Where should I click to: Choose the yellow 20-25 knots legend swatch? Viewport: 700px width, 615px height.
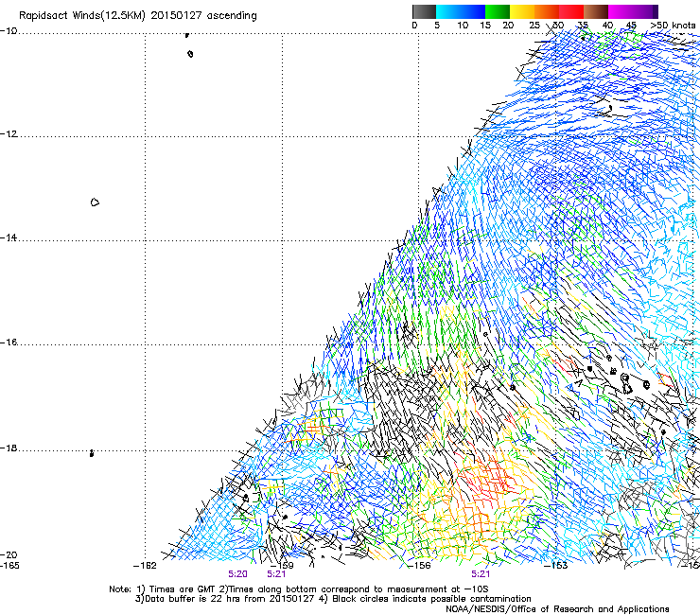[522, 11]
